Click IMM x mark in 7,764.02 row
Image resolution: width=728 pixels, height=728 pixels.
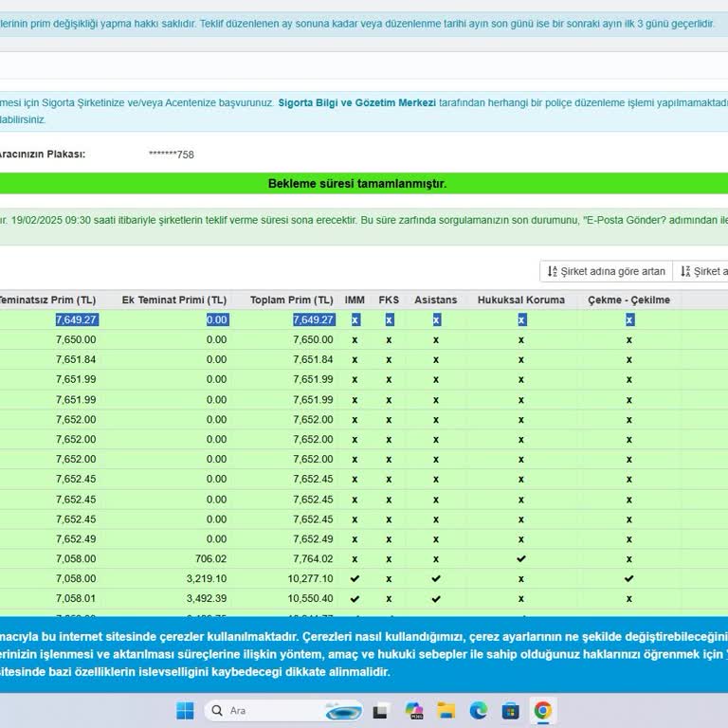(355, 559)
